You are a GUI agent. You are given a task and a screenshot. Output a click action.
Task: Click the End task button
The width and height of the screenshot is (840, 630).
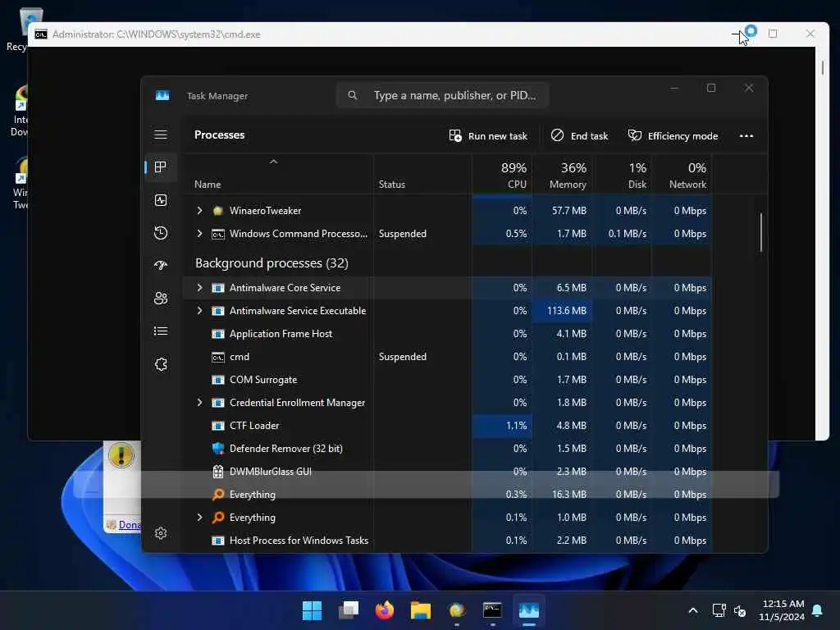pos(580,135)
